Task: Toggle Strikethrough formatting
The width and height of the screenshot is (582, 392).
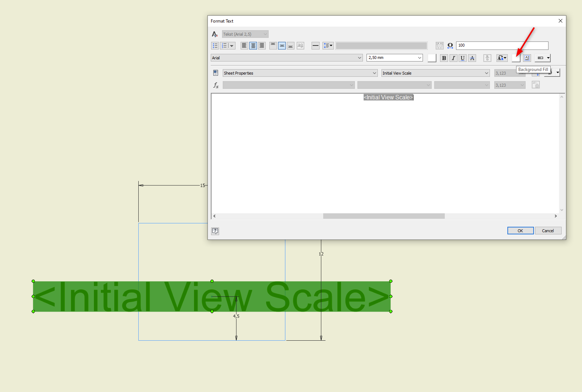Action: click(x=472, y=58)
